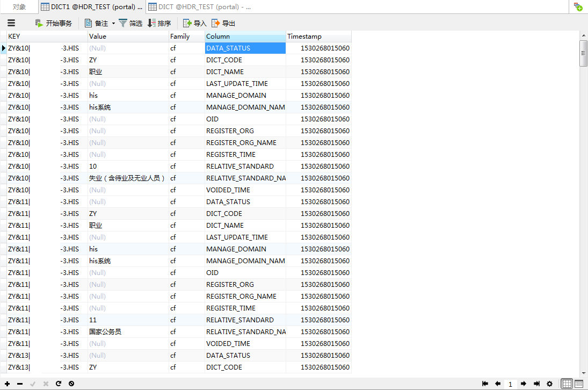The image size is (588, 390).
Task: Click the first 职业 value cell
Action: (x=128, y=71)
